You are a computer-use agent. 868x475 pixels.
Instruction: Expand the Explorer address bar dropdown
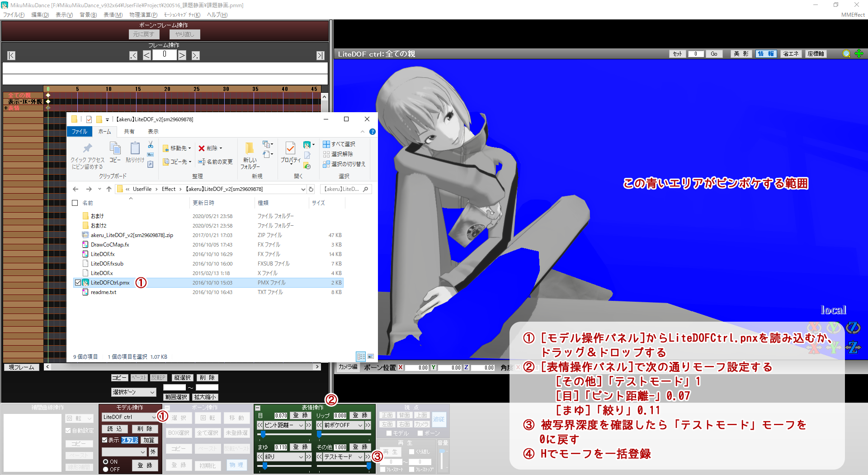tap(303, 189)
